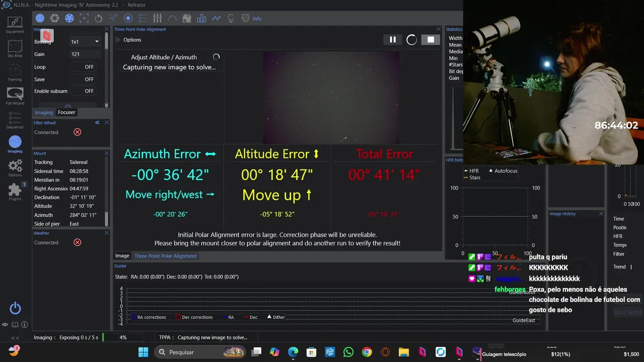The image size is (644, 362).
Task: Open the Plugins section
Action: coord(15,192)
